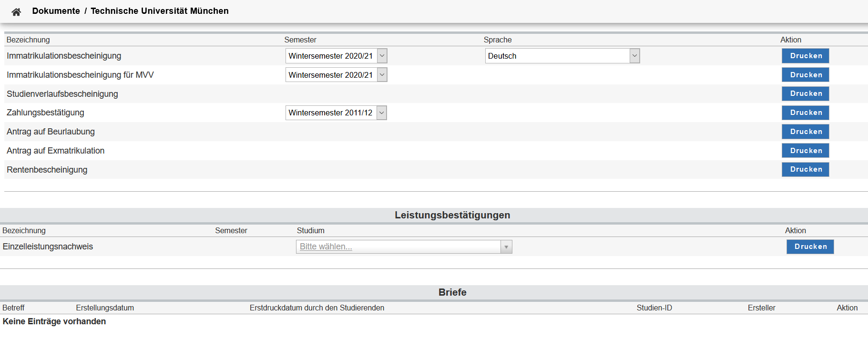This screenshot has height=340, width=868.
Task: Click the Leistungsbestätigungen section header
Action: (x=452, y=215)
